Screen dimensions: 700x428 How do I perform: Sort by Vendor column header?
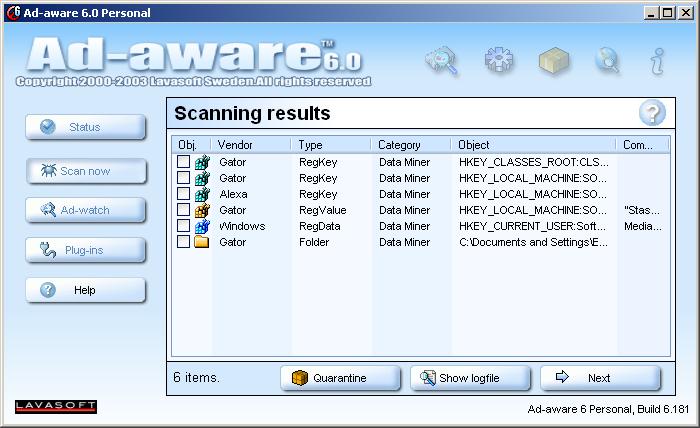251,145
